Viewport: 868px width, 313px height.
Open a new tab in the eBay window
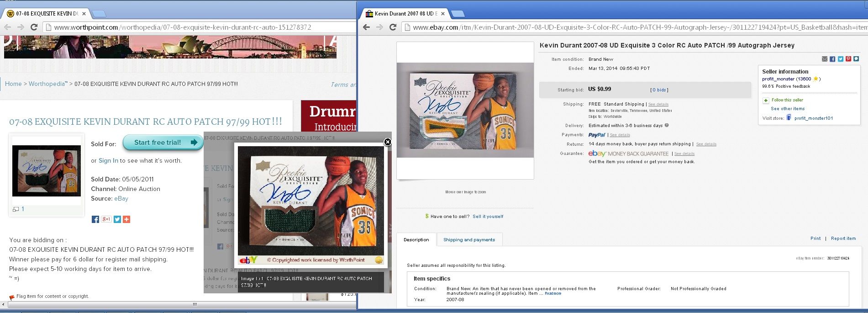tap(458, 14)
